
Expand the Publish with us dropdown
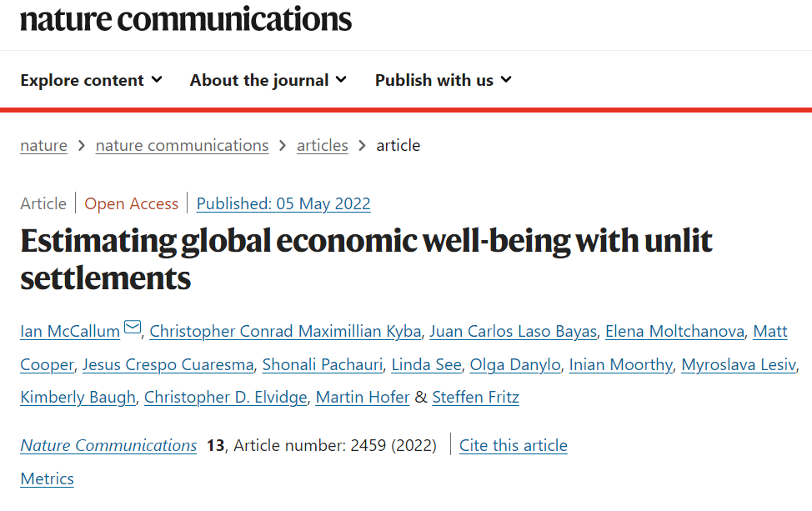[444, 80]
